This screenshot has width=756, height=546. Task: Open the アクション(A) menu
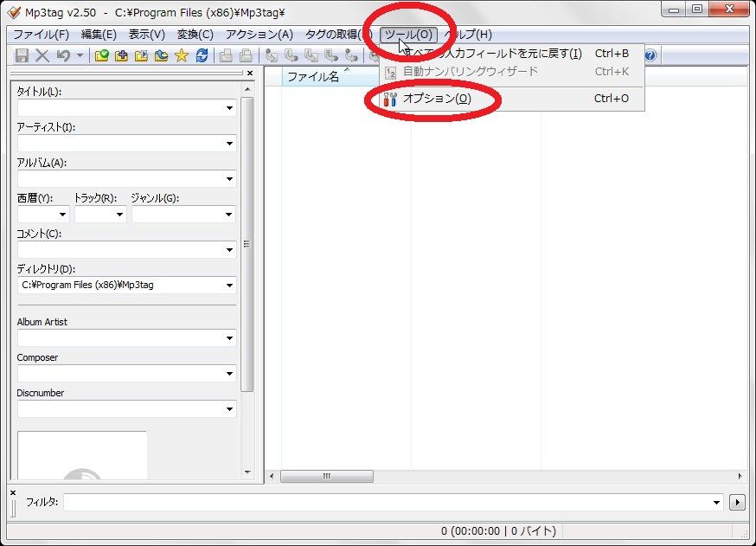coord(259,35)
